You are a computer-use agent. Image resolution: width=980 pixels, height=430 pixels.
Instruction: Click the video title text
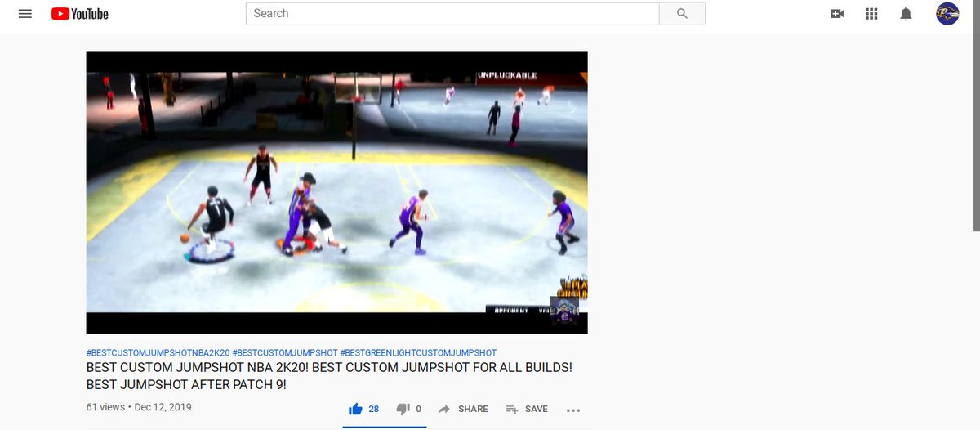[x=330, y=376]
